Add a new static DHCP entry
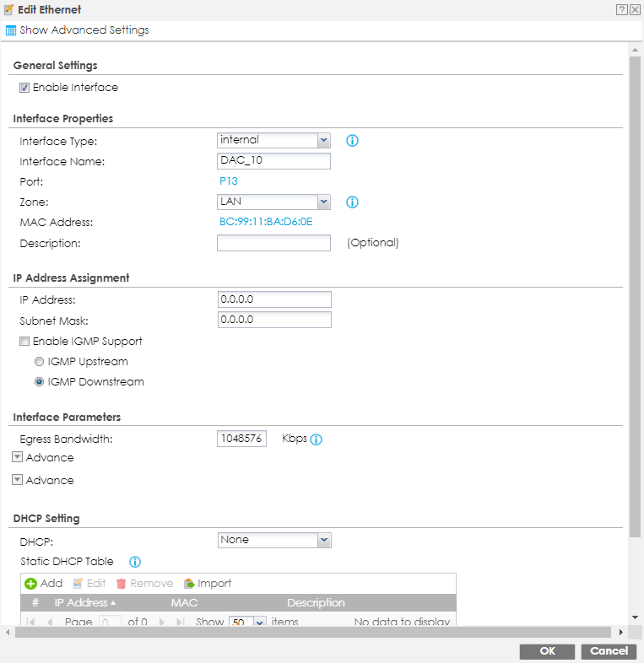 click(43, 583)
